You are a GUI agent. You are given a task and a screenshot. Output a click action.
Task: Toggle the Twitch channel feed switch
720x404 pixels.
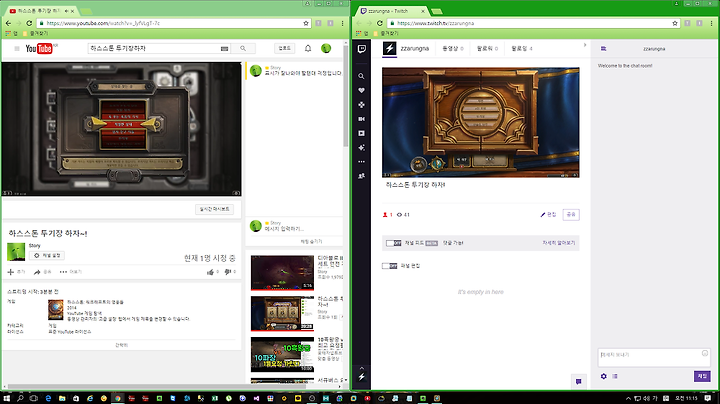pos(394,243)
